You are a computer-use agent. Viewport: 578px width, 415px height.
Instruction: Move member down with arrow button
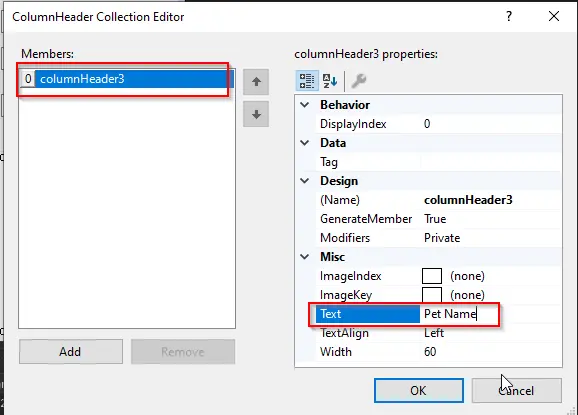256,114
